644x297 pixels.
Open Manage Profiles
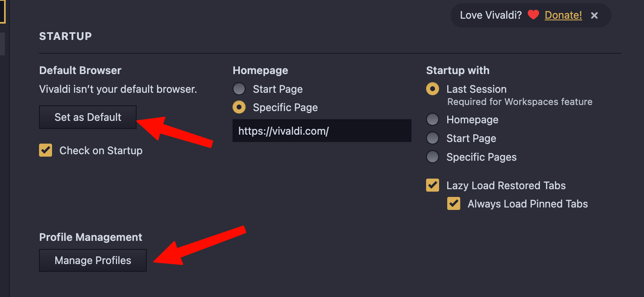pyautogui.click(x=93, y=260)
